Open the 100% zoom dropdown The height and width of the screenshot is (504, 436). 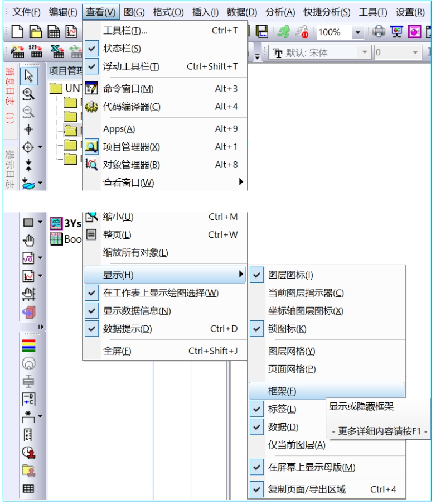coord(357,32)
